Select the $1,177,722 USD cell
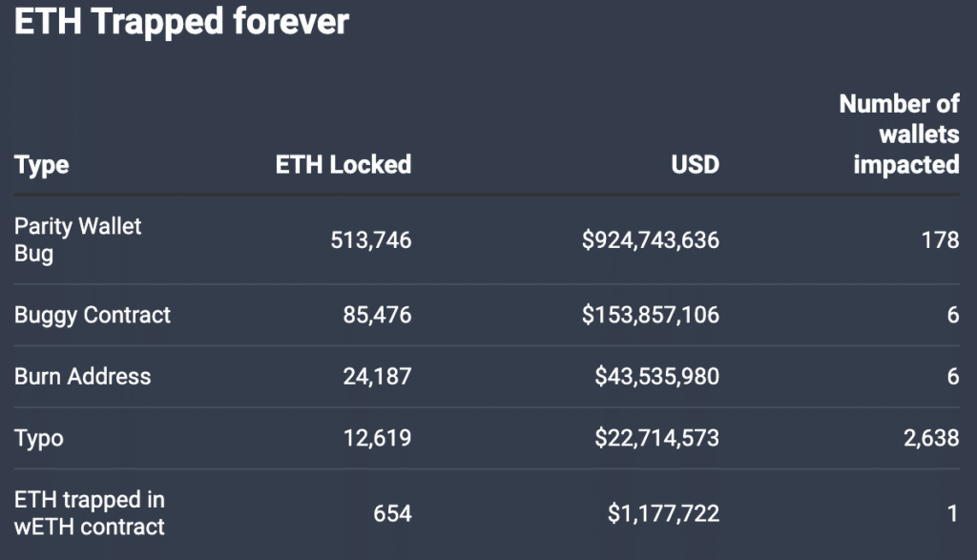 (x=663, y=513)
